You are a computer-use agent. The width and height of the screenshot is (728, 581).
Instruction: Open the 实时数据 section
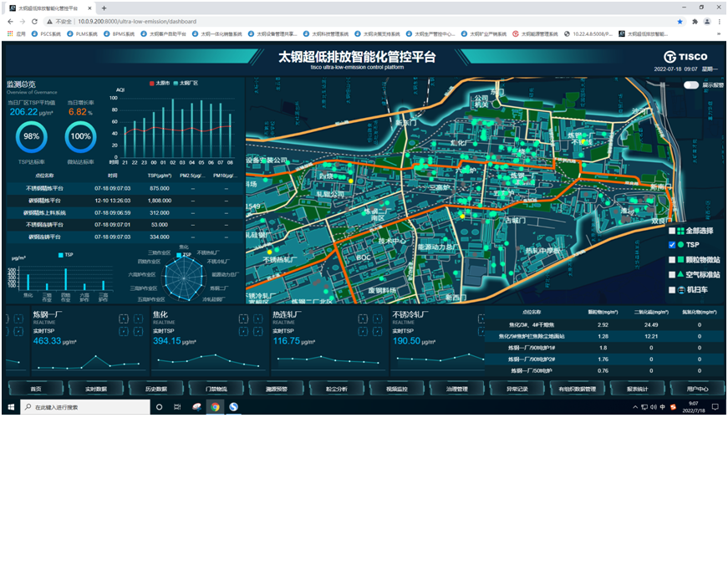(x=96, y=388)
